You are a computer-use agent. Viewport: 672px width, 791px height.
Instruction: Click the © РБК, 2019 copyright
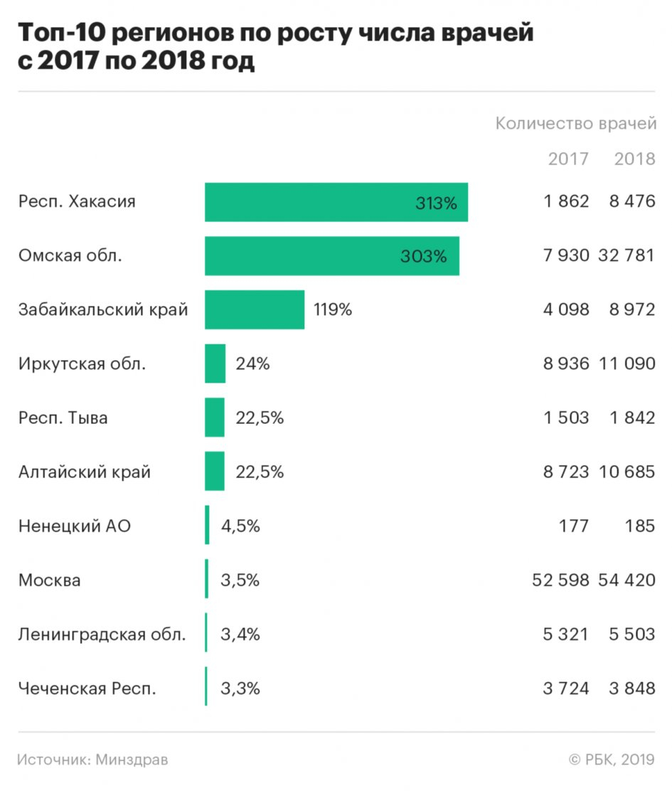612,759
